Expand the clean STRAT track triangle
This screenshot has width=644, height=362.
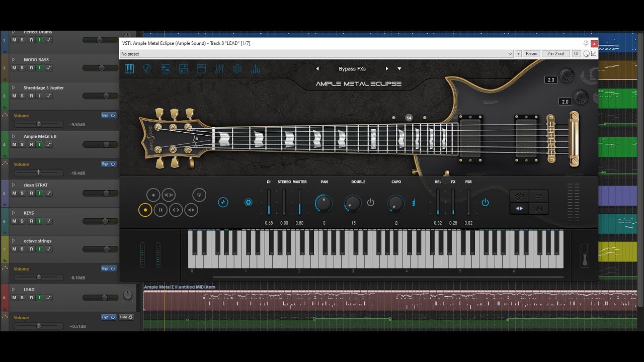point(14,185)
